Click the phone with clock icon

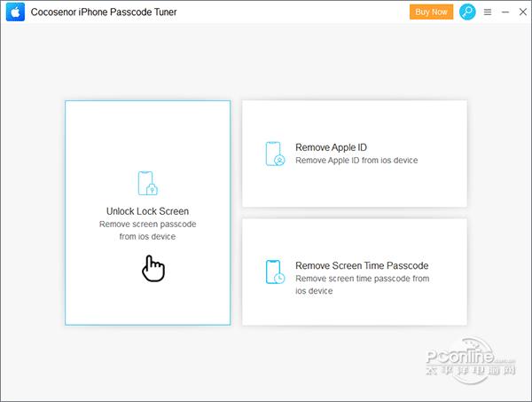(x=275, y=272)
